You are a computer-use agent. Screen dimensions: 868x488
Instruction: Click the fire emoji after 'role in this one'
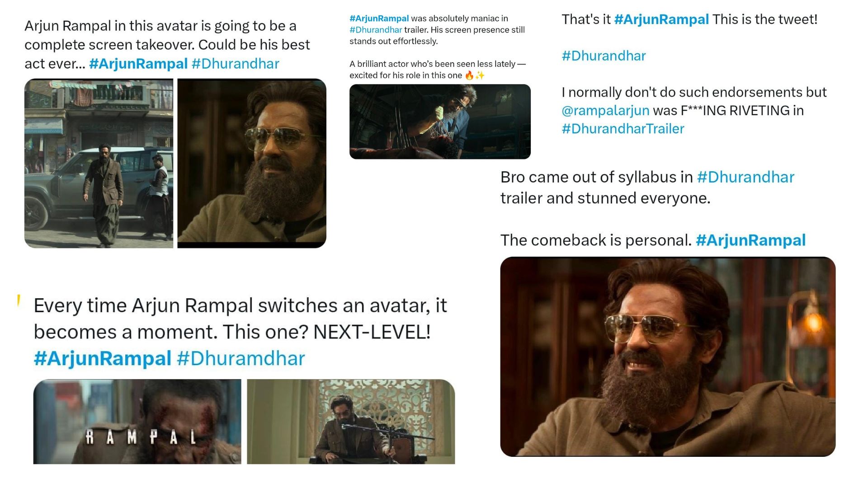point(469,75)
